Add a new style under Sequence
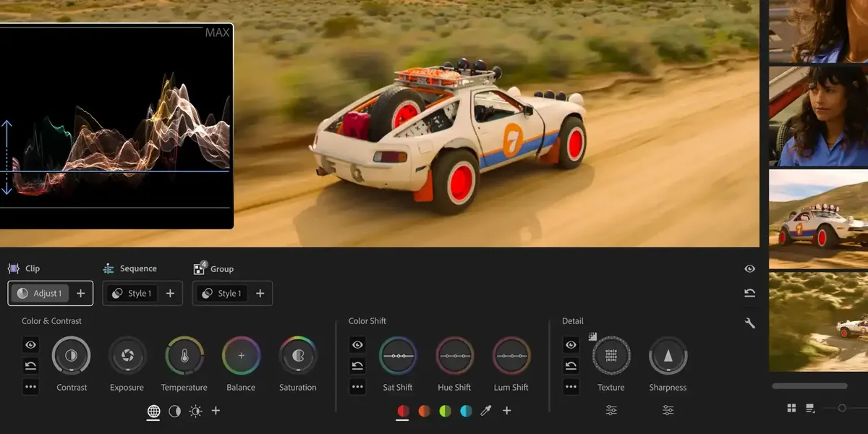868x434 pixels. click(170, 293)
